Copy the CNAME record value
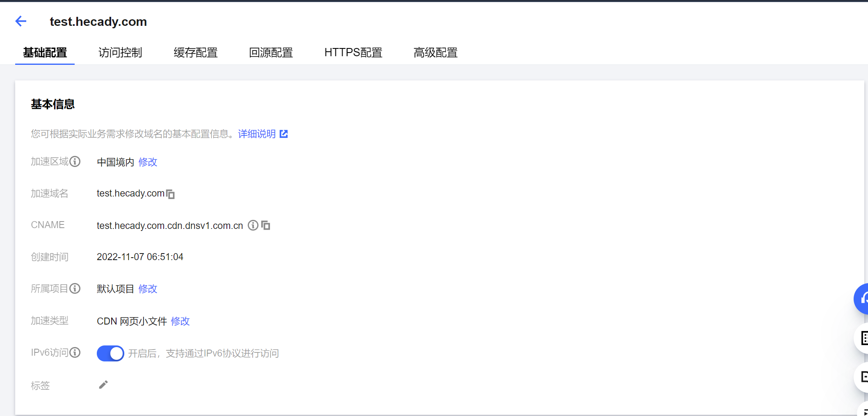Screen dimensions: 868x416 [x=266, y=225]
